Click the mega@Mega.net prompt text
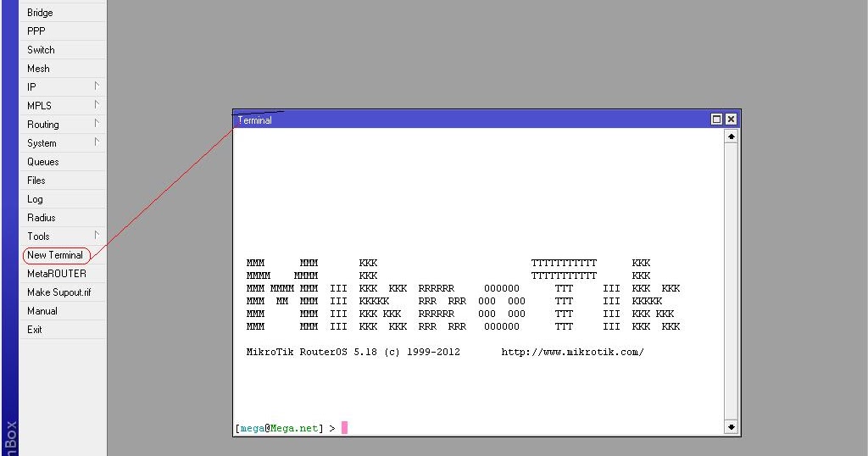The image size is (868, 456). tap(279, 428)
